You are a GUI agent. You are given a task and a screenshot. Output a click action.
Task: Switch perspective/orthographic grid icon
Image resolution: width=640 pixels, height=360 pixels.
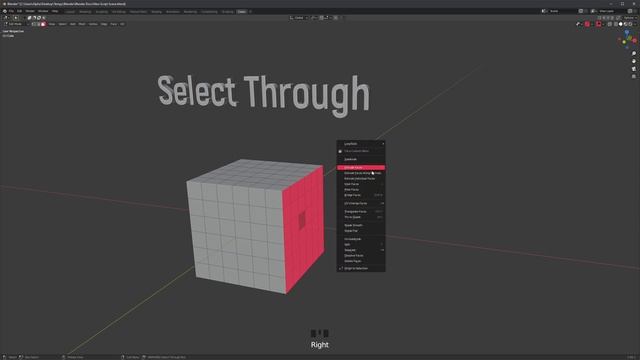pyautogui.click(x=634, y=76)
